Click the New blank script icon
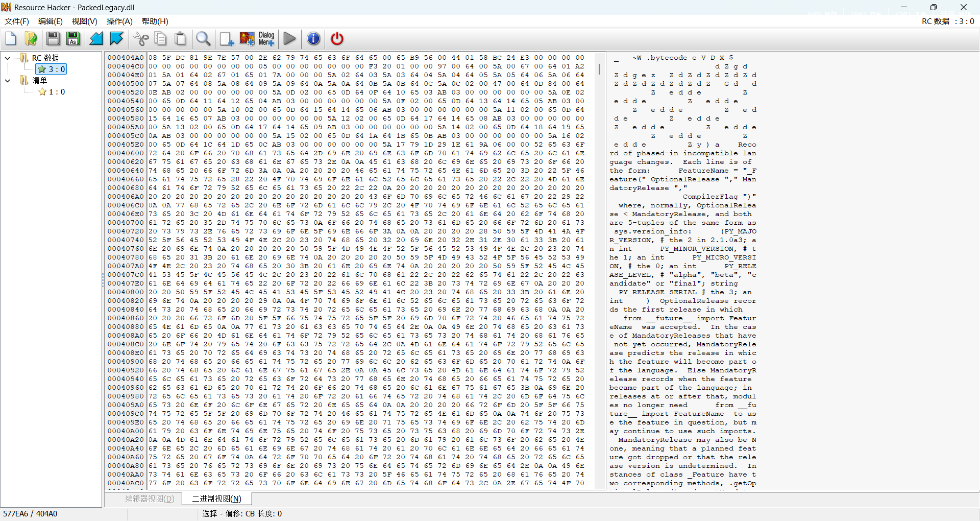980x521 pixels. tap(11, 39)
